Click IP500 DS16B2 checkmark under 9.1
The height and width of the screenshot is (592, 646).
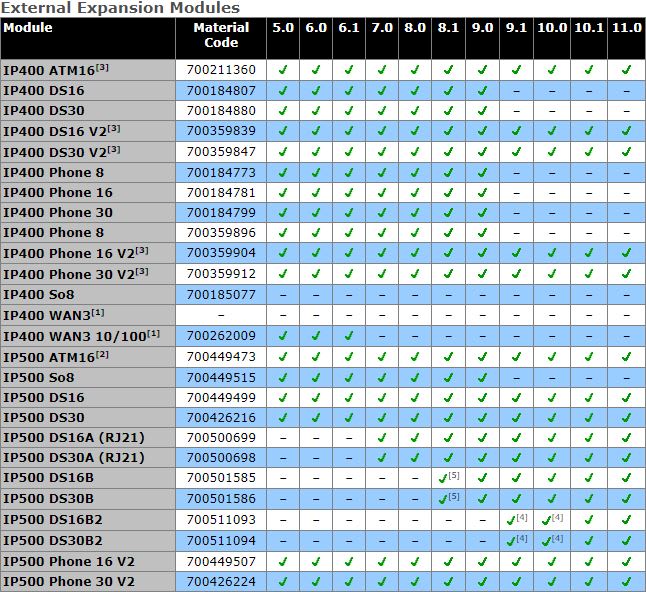(x=511, y=520)
